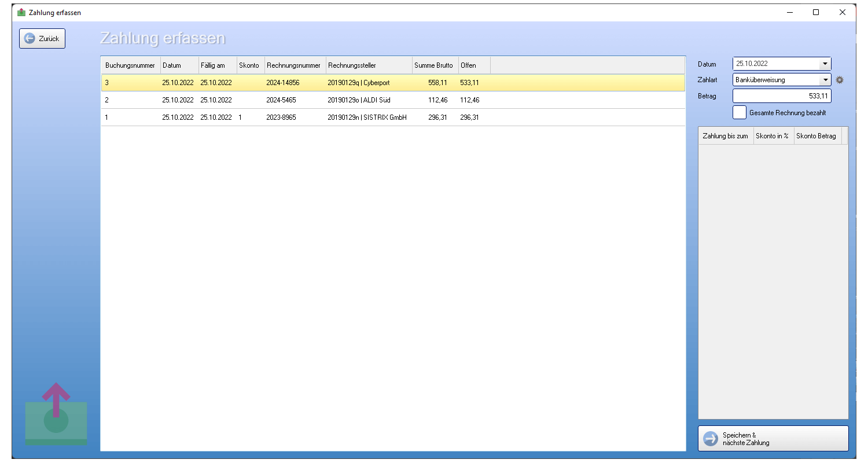868x463 pixels.
Task: Click the Betrag amount field
Action: tap(782, 96)
